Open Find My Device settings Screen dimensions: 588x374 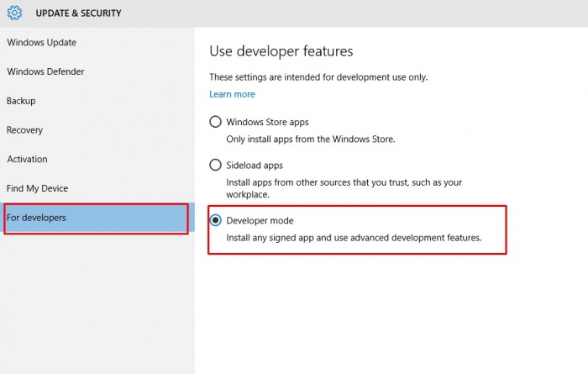(x=37, y=188)
